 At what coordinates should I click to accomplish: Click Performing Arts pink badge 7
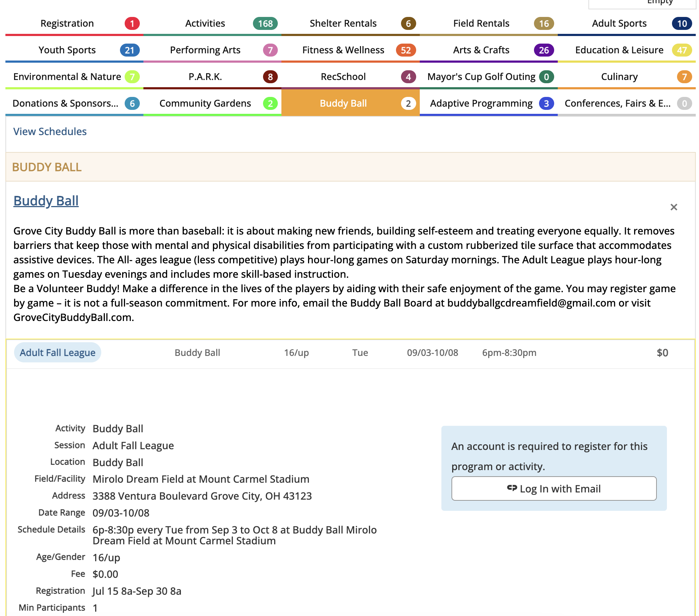(x=270, y=50)
